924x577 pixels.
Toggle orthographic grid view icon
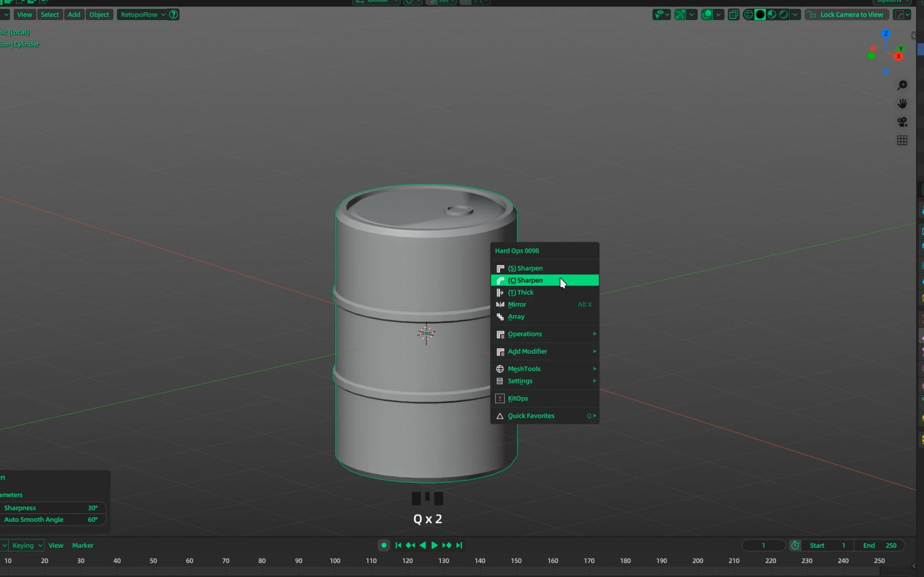(902, 140)
